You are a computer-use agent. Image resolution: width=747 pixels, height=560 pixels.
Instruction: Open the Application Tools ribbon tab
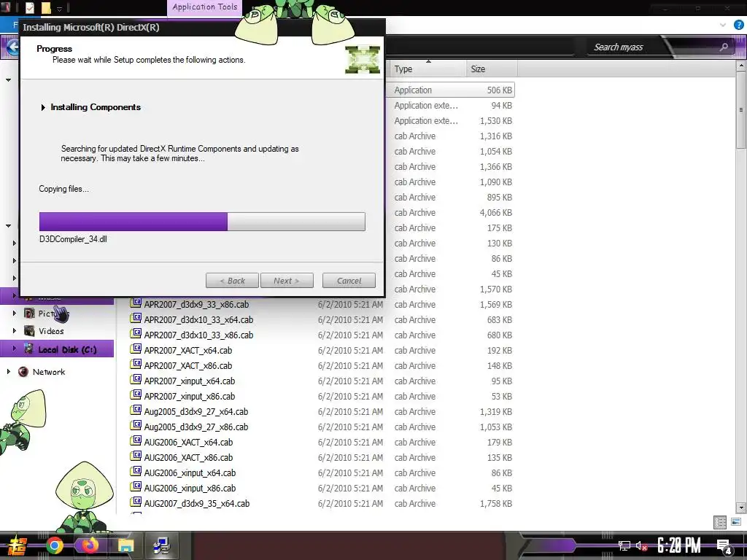click(205, 7)
